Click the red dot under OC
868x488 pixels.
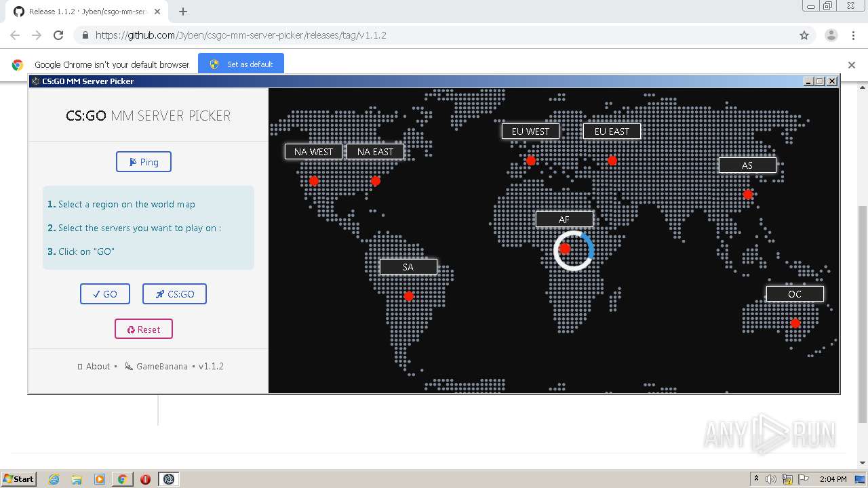click(795, 323)
